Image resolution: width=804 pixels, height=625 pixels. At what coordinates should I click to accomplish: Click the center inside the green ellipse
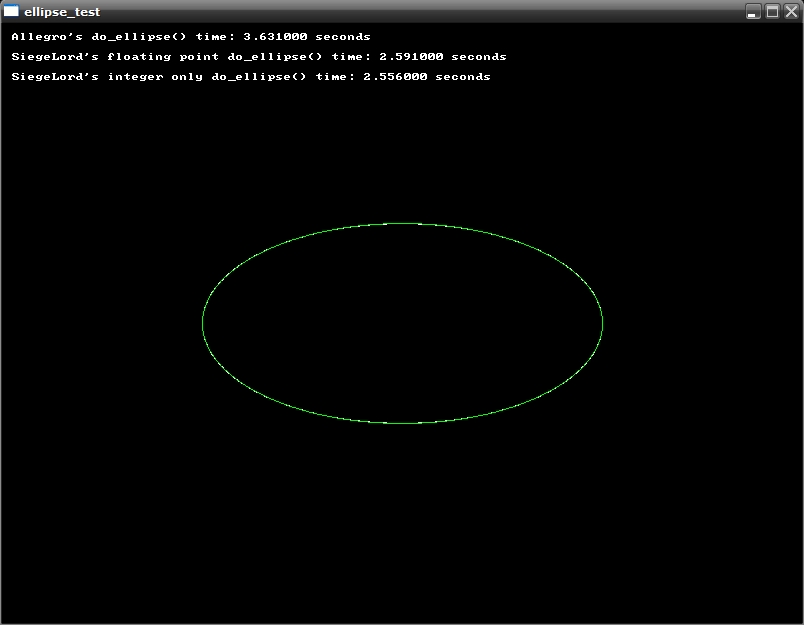pyautogui.click(x=402, y=323)
